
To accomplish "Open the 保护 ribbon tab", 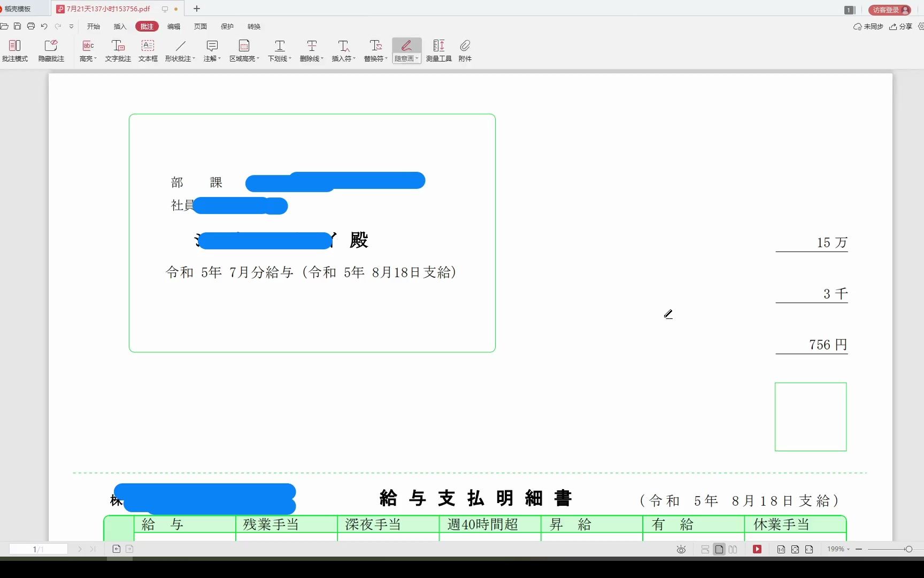I will [x=227, y=26].
